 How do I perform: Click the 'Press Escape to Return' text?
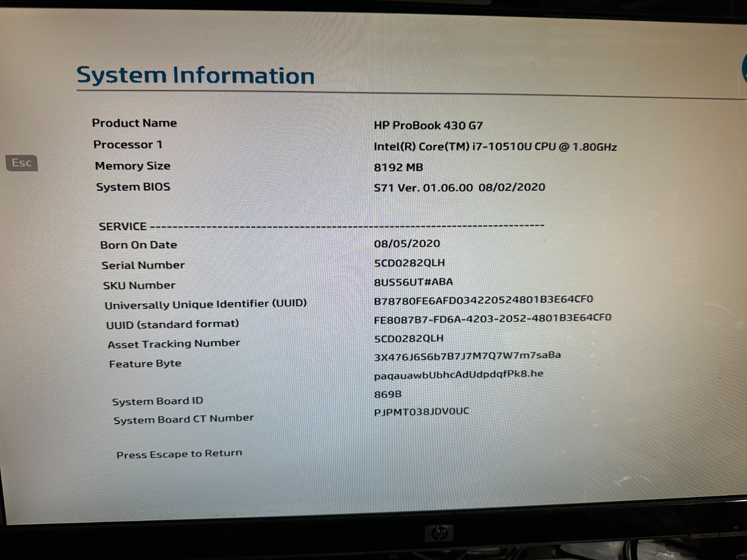click(x=179, y=454)
